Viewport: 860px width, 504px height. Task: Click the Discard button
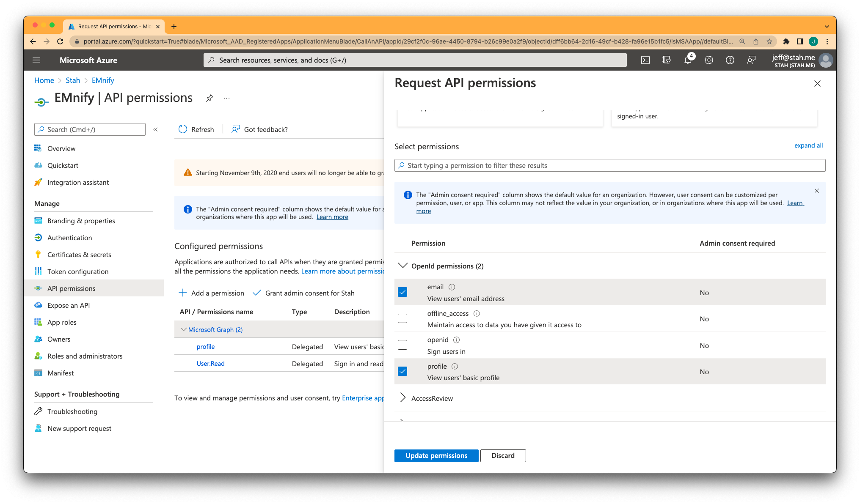click(x=503, y=455)
